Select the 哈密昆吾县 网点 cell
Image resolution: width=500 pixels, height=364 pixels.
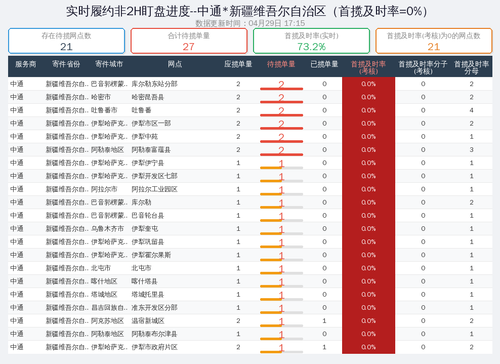tap(148, 97)
